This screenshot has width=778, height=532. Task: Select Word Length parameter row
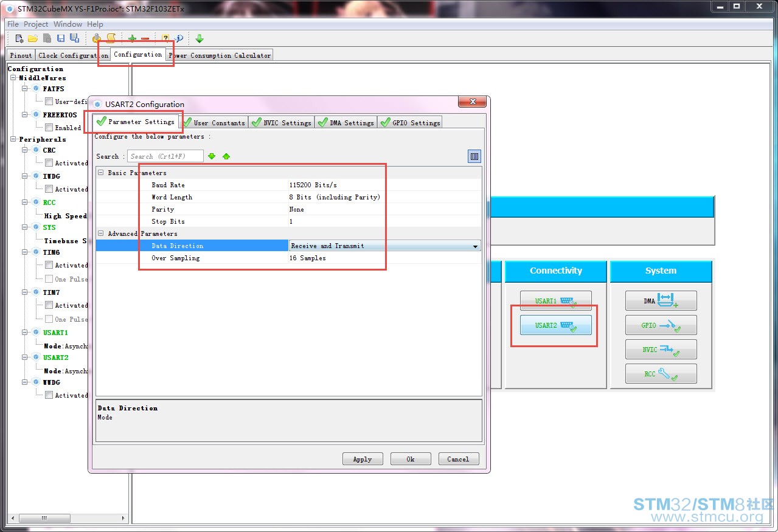pos(288,197)
